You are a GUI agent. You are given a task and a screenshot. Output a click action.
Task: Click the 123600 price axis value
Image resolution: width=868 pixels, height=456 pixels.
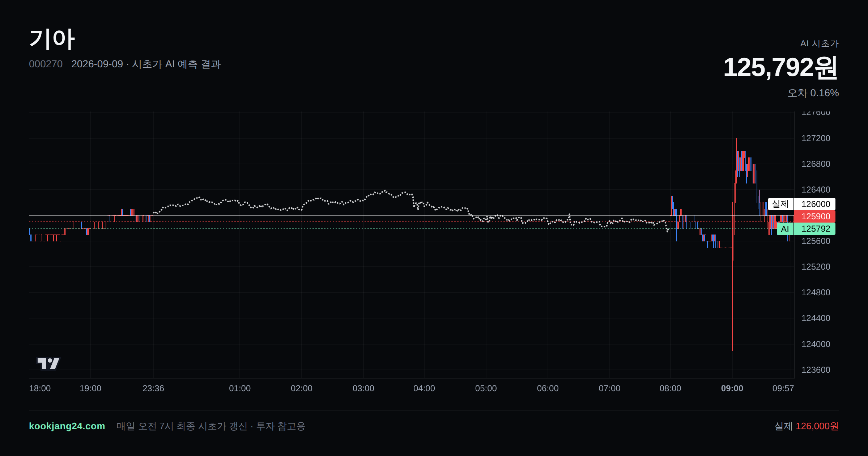[816, 370]
